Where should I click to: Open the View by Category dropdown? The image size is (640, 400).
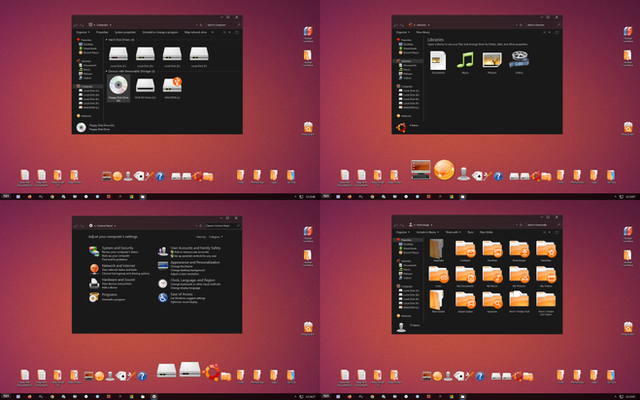(x=214, y=237)
